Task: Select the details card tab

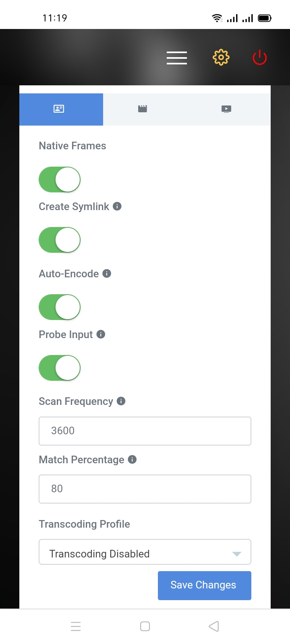Action: (59, 109)
